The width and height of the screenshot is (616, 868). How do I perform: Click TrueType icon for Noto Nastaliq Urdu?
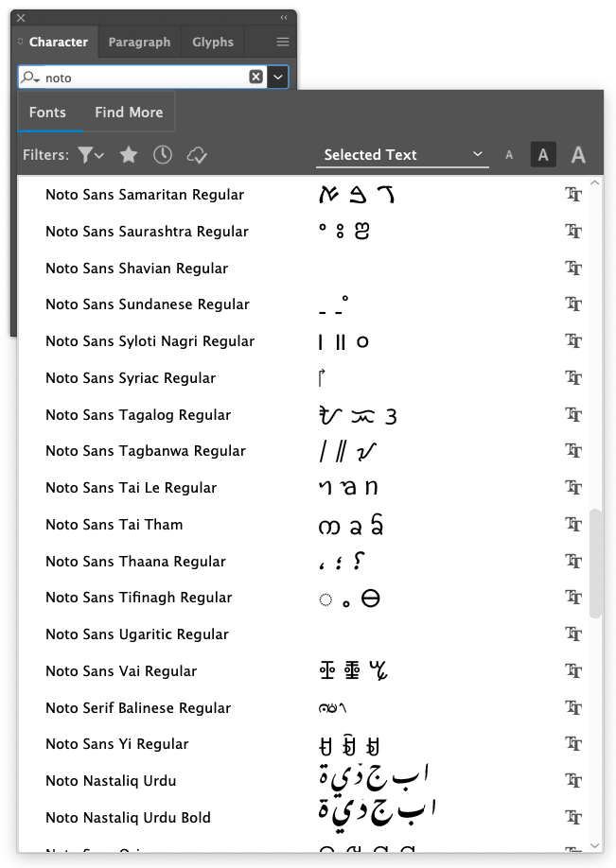click(x=573, y=780)
